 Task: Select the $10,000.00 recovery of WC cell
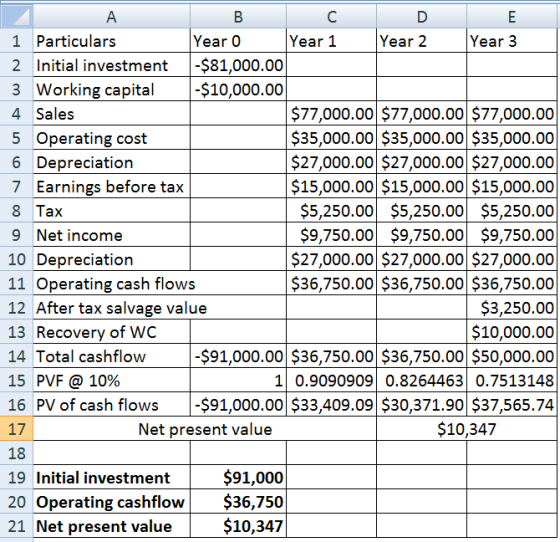coord(512,332)
